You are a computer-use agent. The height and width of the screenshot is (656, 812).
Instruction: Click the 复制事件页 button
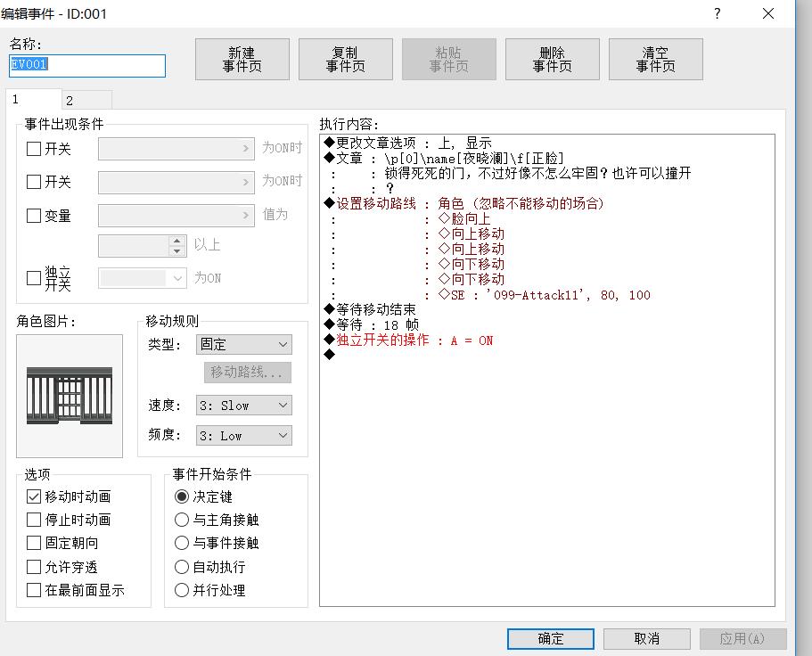[x=346, y=60]
